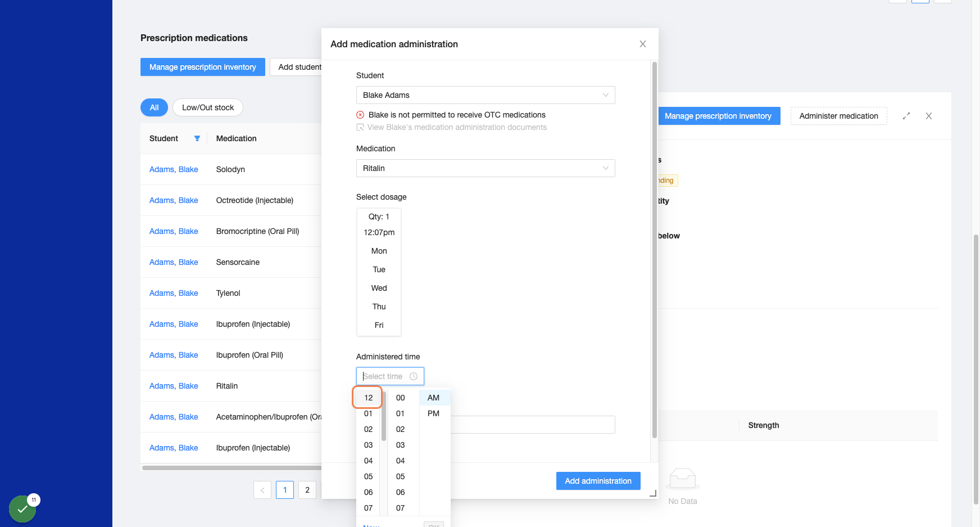The height and width of the screenshot is (527, 980).
Task: Select hour 12 in time picker
Action: pyautogui.click(x=368, y=398)
